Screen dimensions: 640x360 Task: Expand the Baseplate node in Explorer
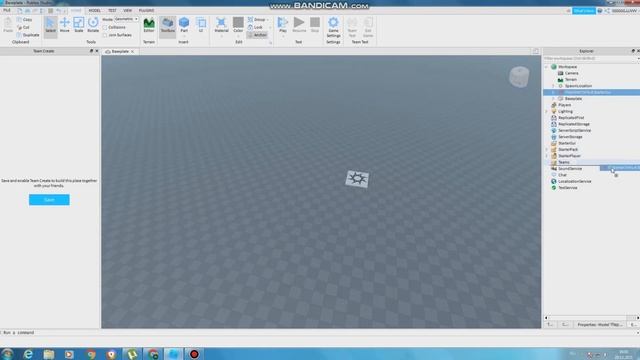pyautogui.click(x=553, y=99)
